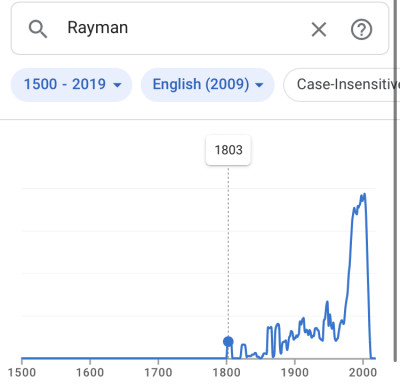Click the 1600 axis label
This screenshot has height=385, width=400.
[x=90, y=372]
